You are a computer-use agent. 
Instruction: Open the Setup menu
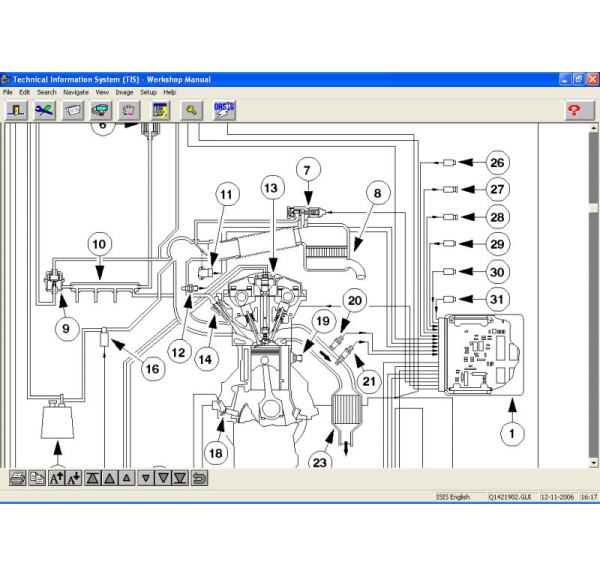coord(148,92)
